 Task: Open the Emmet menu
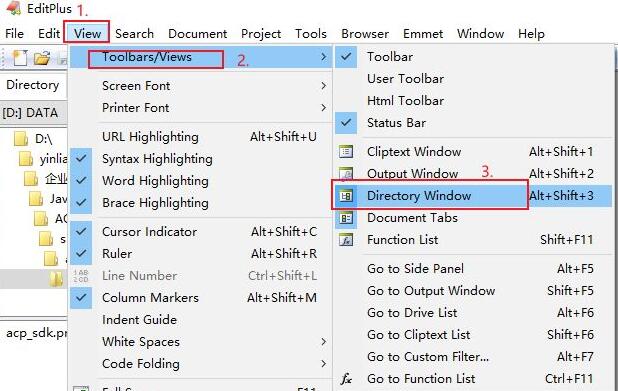pos(423,34)
